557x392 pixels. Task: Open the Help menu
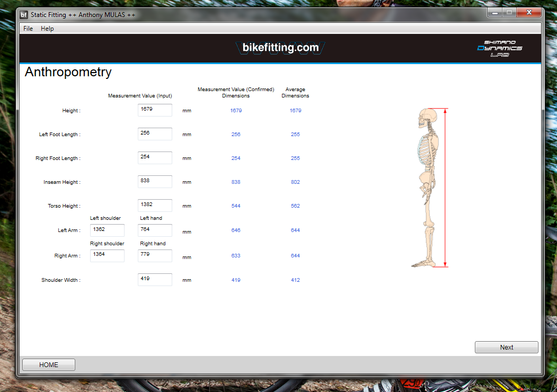point(47,29)
